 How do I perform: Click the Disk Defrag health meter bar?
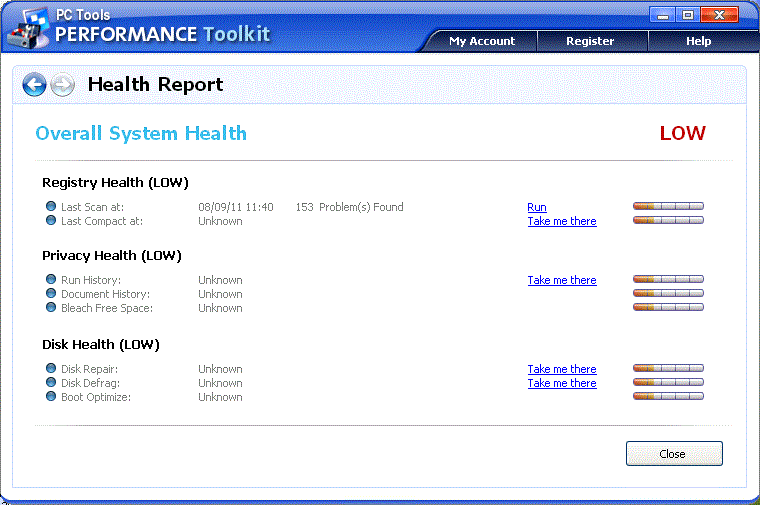pos(668,382)
